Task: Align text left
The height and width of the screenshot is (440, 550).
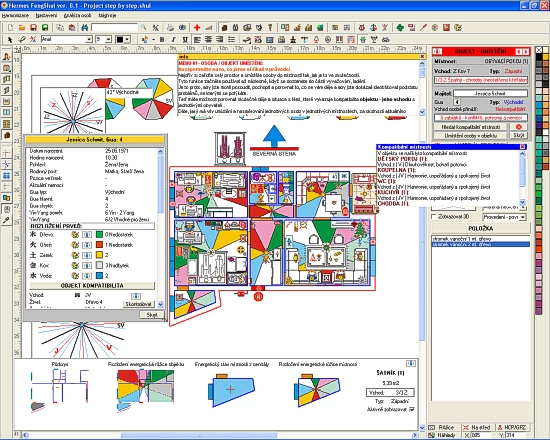Action: [x=197, y=39]
